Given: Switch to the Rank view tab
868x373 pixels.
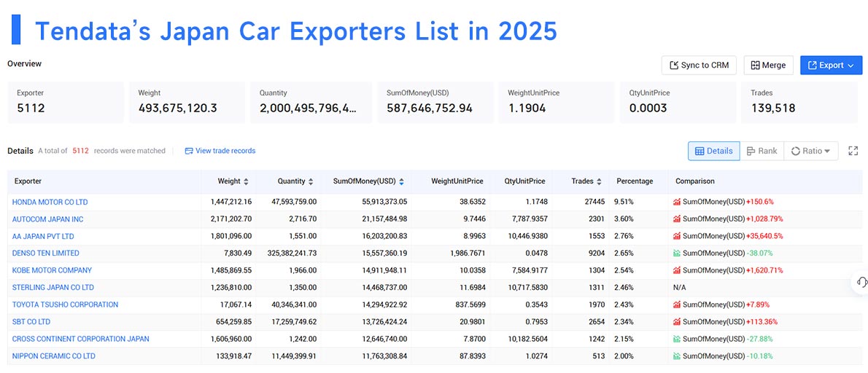Looking at the screenshot, I should [762, 151].
